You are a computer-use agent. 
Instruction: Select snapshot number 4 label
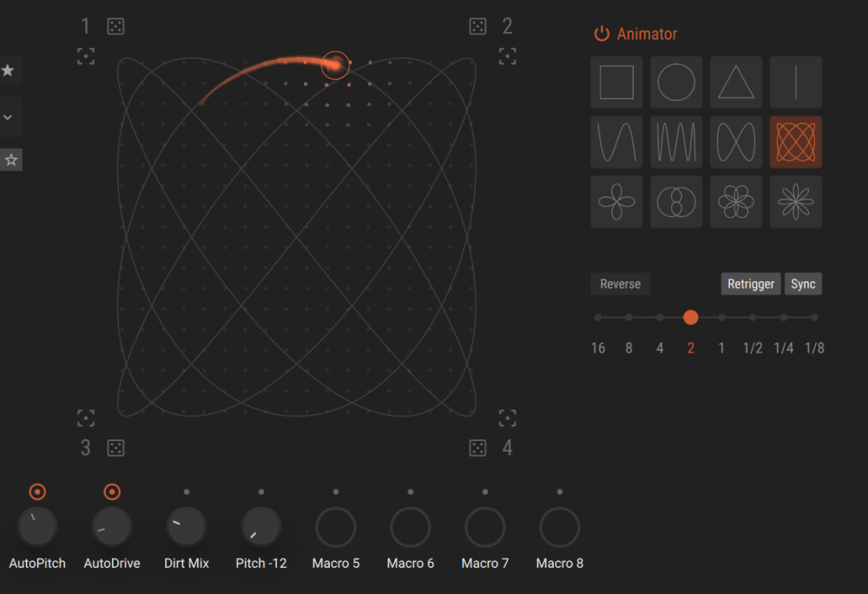tap(507, 448)
